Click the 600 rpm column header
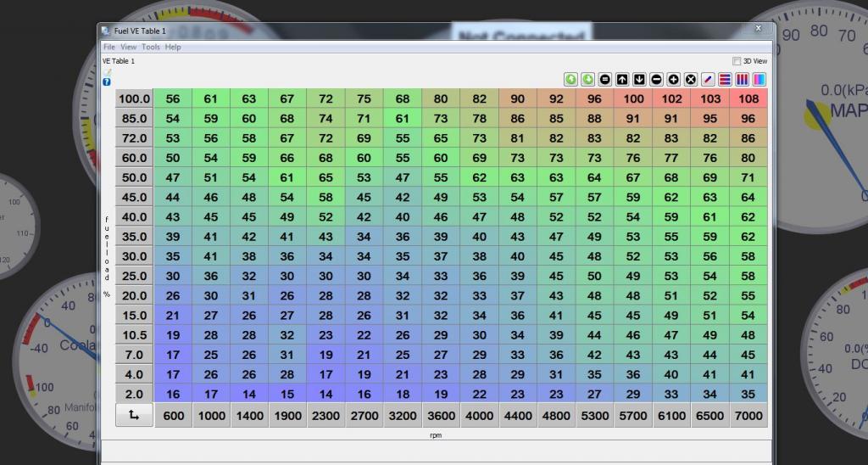Viewport: 868px width, 465px height. [x=173, y=416]
